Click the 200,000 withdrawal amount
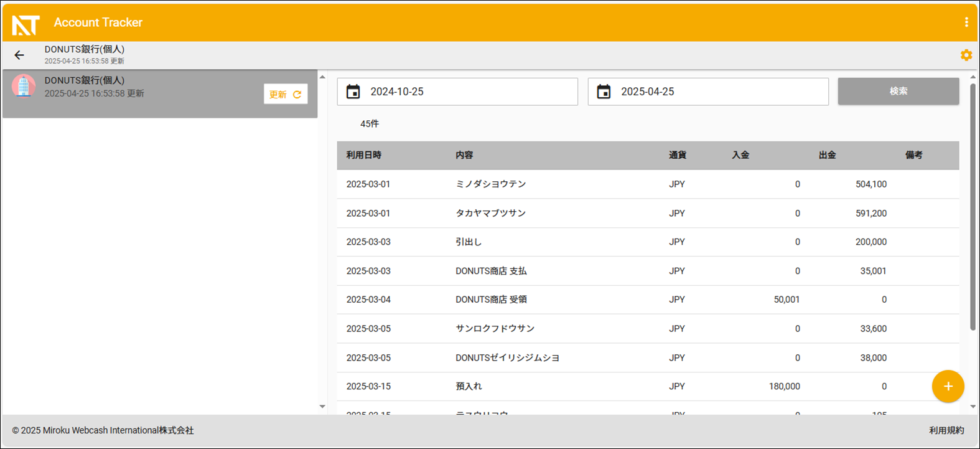This screenshot has width=980, height=449. coord(871,242)
